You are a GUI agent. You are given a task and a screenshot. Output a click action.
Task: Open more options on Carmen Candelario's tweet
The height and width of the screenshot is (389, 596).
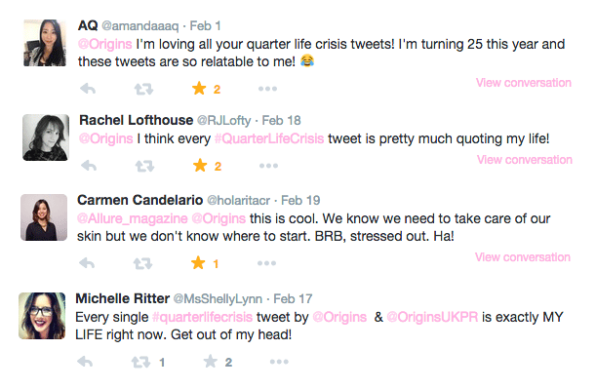pos(266,263)
